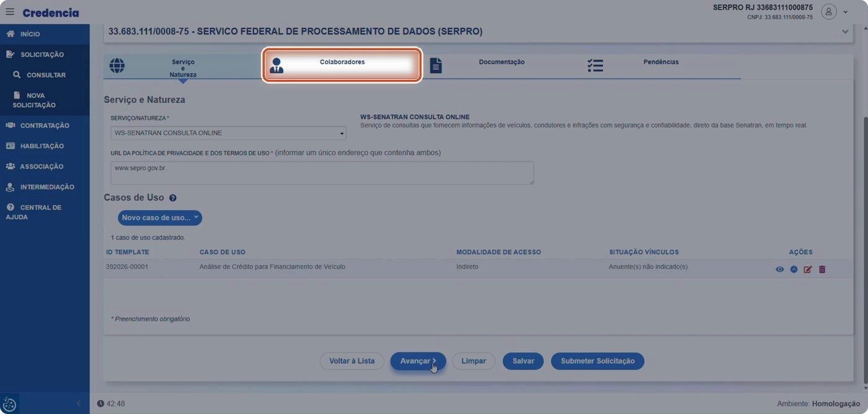Image resolution: width=868 pixels, height=414 pixels.
Task: Click WS-SENATRAN CONSULTA ONLINE description heading
Action: coord(415,117)
